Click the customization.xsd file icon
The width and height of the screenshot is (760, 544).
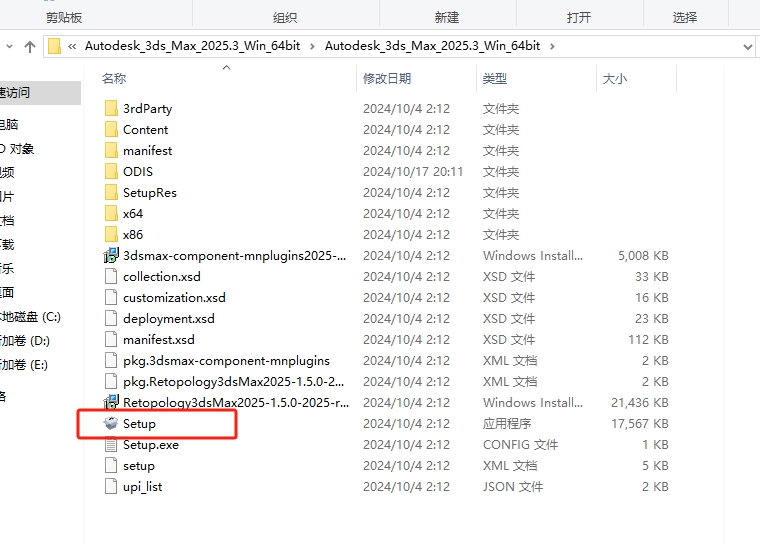tap(111, 297)
